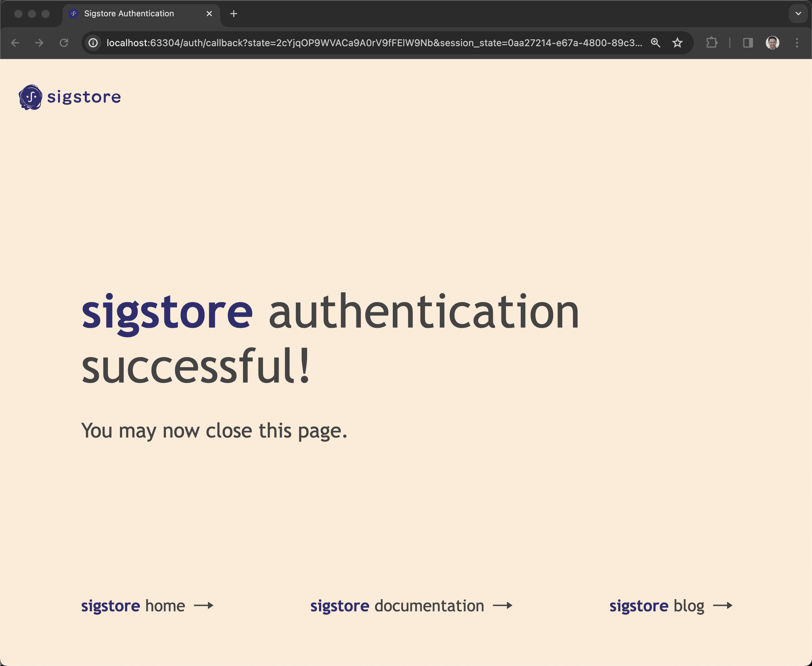The image size is (812, 666).
Task: Open a new tab with the plus button
Action: click(233, 14)
